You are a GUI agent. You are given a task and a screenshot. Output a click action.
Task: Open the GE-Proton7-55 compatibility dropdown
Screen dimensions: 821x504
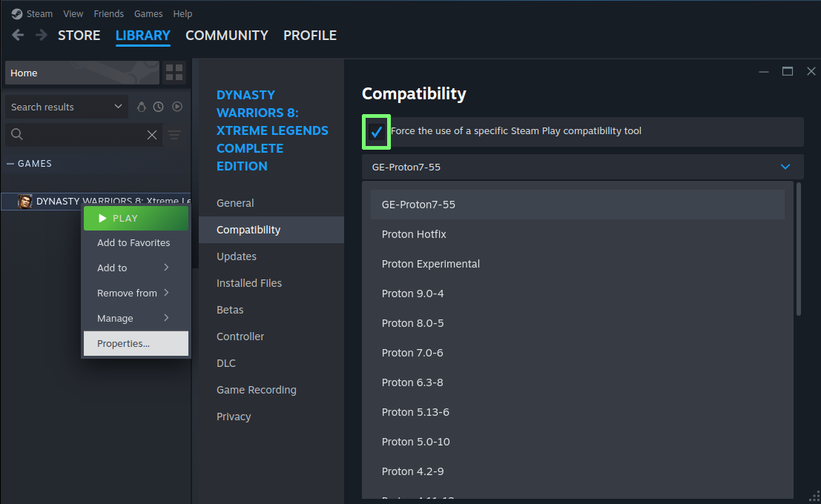click(582, 167)
